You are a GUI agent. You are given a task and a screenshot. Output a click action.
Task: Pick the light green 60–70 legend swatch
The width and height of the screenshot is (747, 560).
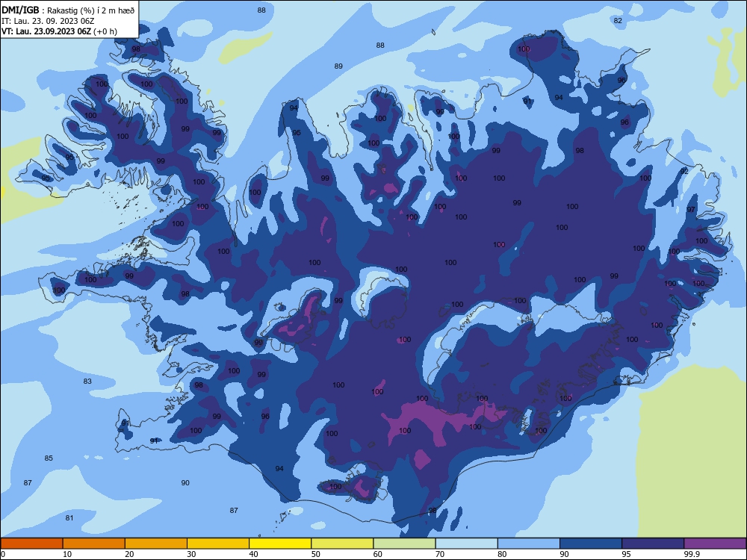(x=404, y=544)
